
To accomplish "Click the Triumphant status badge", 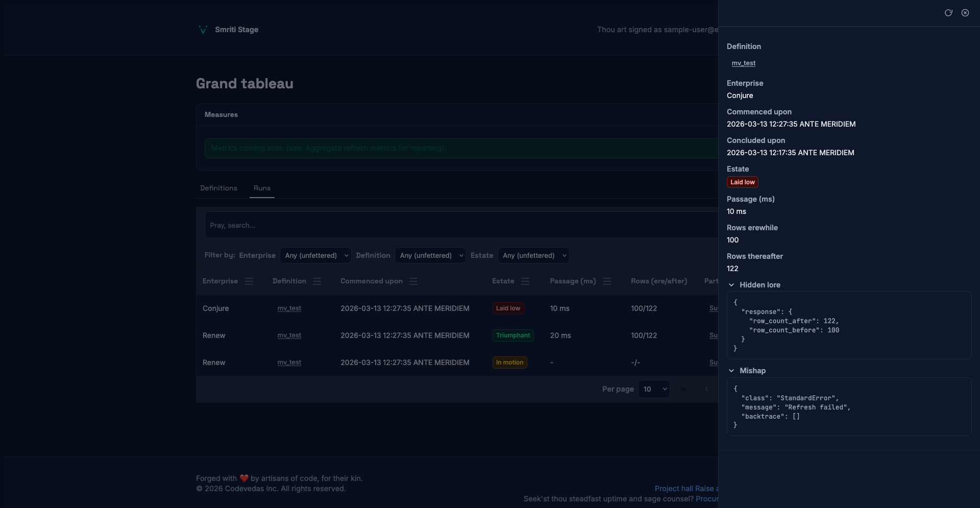I will (513, 335).
